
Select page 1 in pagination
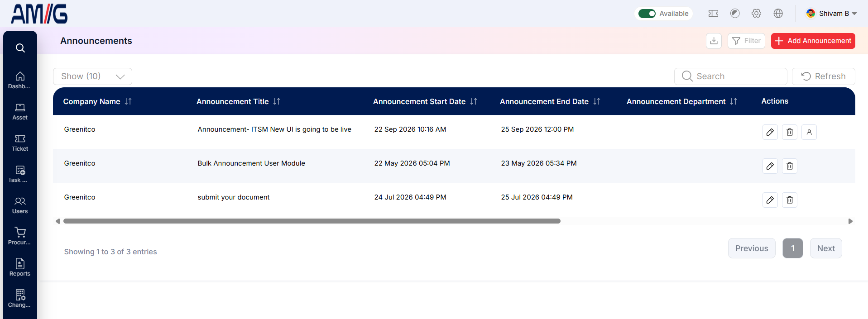click(793, 248)
